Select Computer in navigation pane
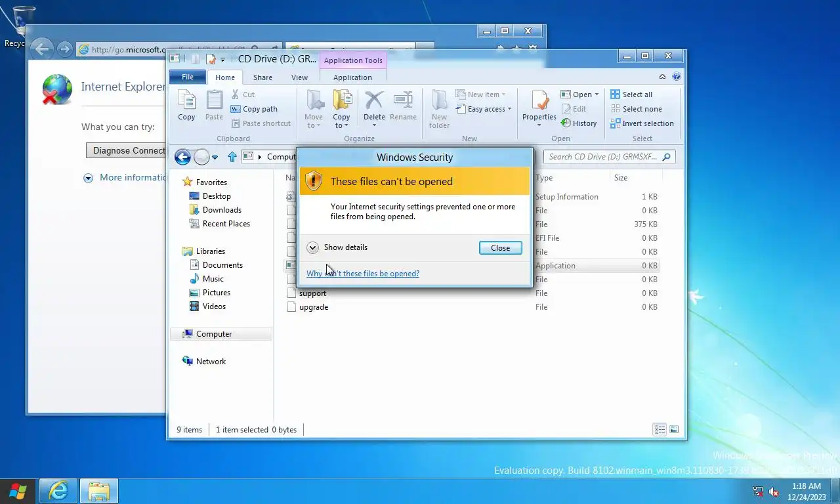Image resolution: width=840 pixels, height=504 pixels. [222, 334]
